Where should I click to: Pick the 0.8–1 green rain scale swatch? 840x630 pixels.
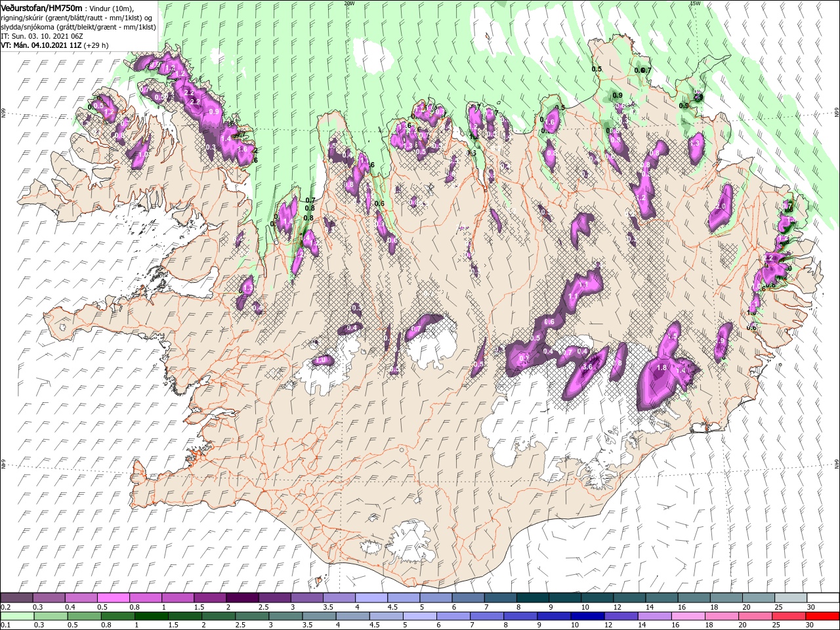117,616
